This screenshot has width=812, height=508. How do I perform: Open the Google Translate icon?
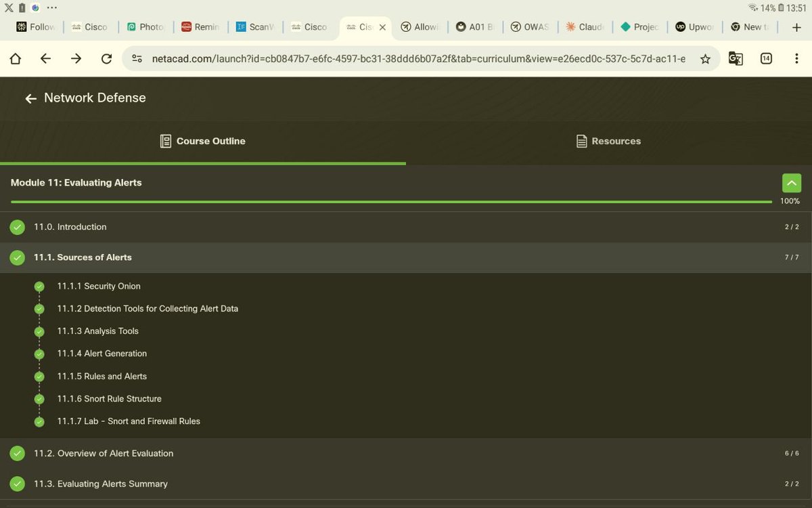point(736,59)
